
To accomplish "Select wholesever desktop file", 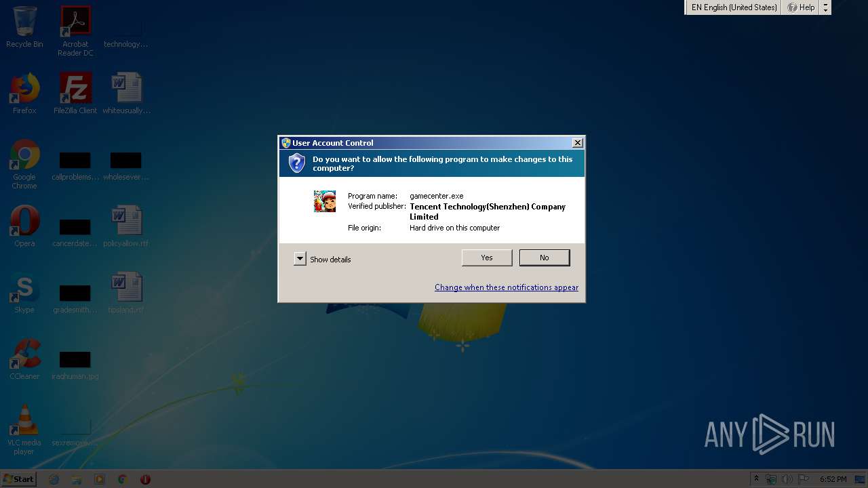I will (126, 167).
